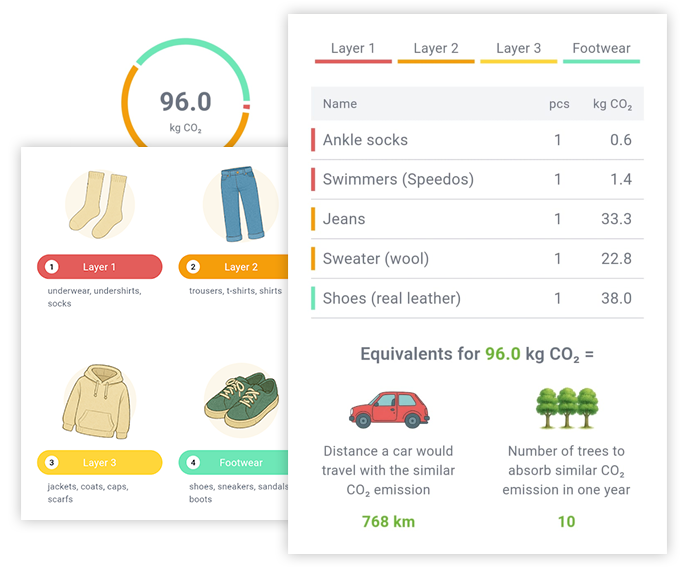Viewport: 686px width, 574px height.
Task: Select the Shoes (real leather) row
Action: coord(476,298)
